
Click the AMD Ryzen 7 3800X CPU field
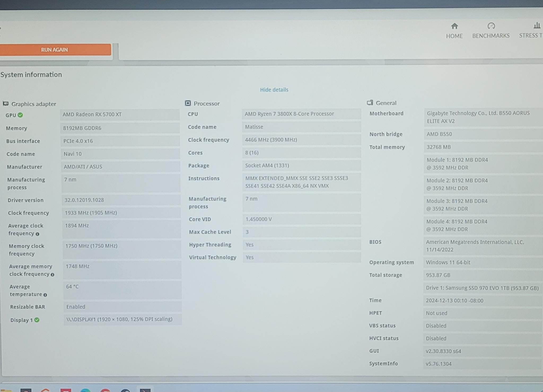click(301, 114)
